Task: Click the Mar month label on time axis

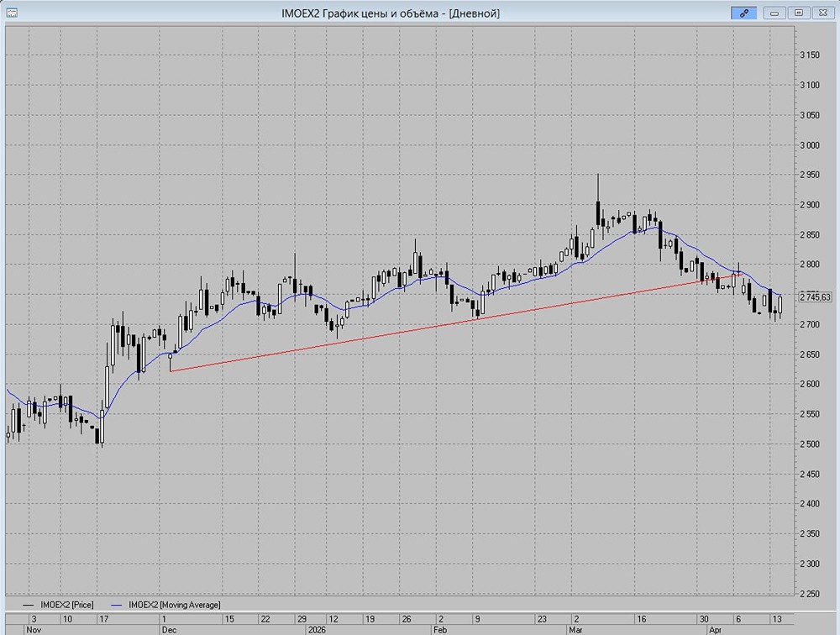Action: pyautogui.click(x=575, y=628)
